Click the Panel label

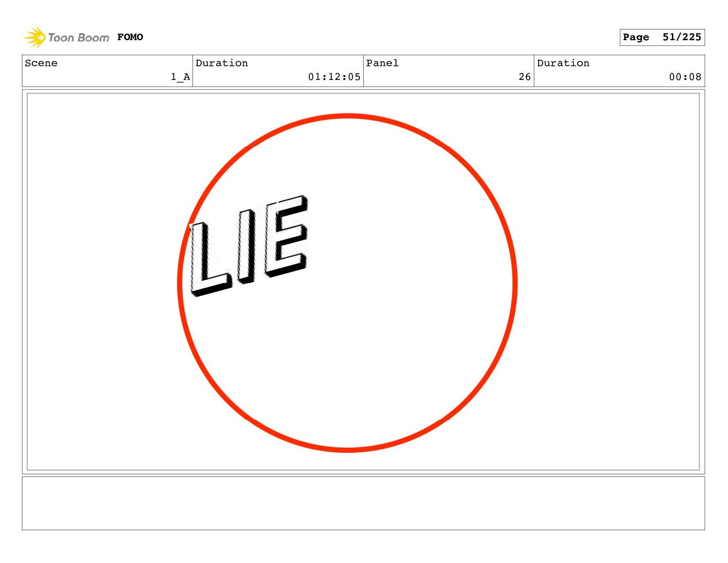383,63
